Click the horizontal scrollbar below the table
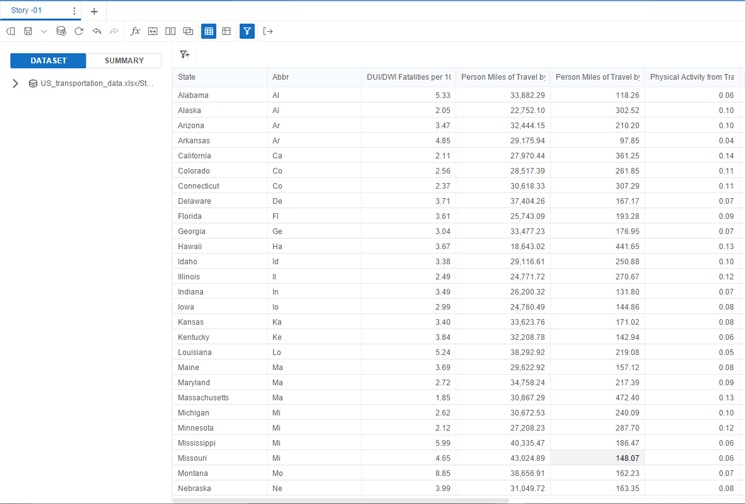 tap(341, 500)
